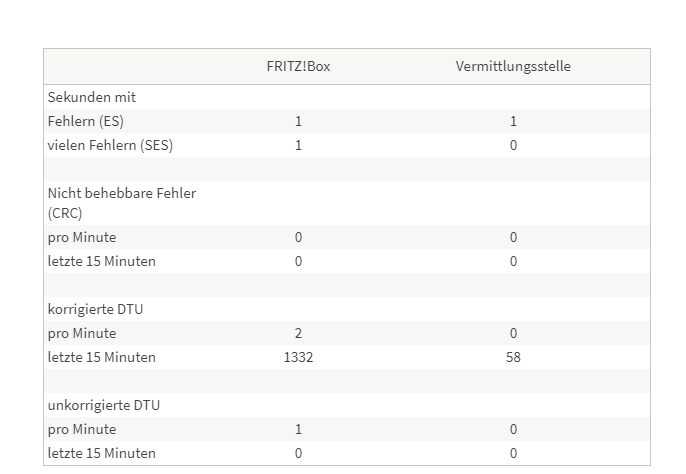Image resolution: width=686 pixels, height=474 pixels.
Task: Click letzte 15 Minuten label under korrigierte DTU
Action: coord(102,357)
